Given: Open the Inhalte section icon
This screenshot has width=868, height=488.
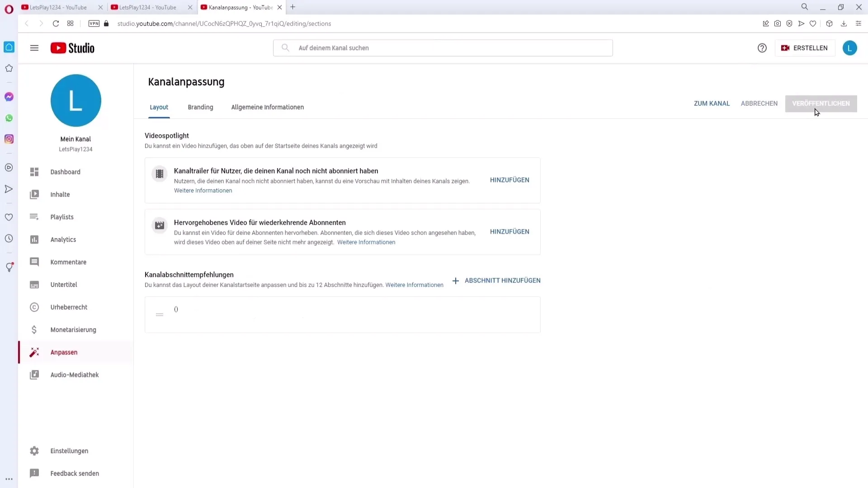Looking at the screenshot, I should tap(34, 194).
